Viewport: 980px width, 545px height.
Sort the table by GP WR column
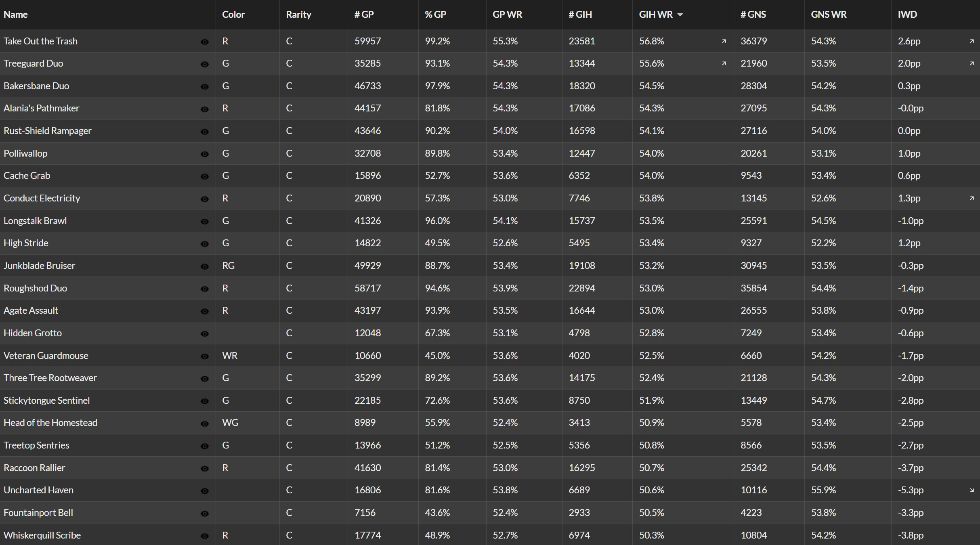pyautogui.click(x=507, y=15)
